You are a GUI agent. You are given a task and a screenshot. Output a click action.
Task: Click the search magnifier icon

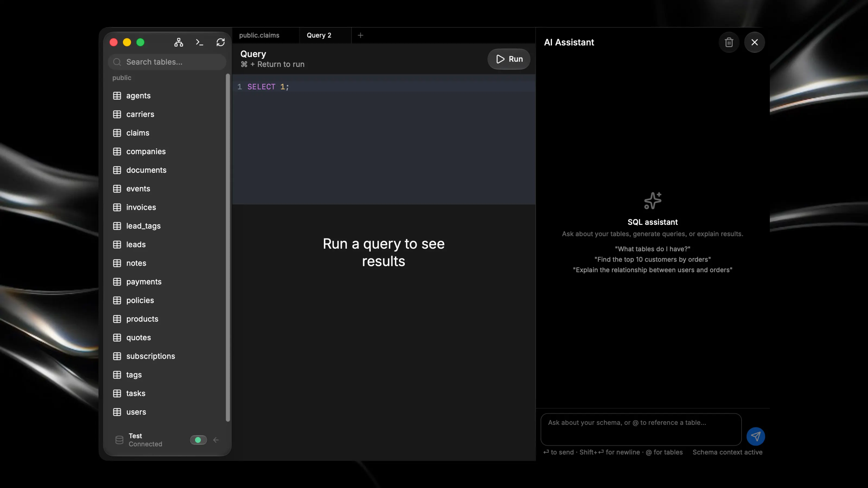pos(117,62)
